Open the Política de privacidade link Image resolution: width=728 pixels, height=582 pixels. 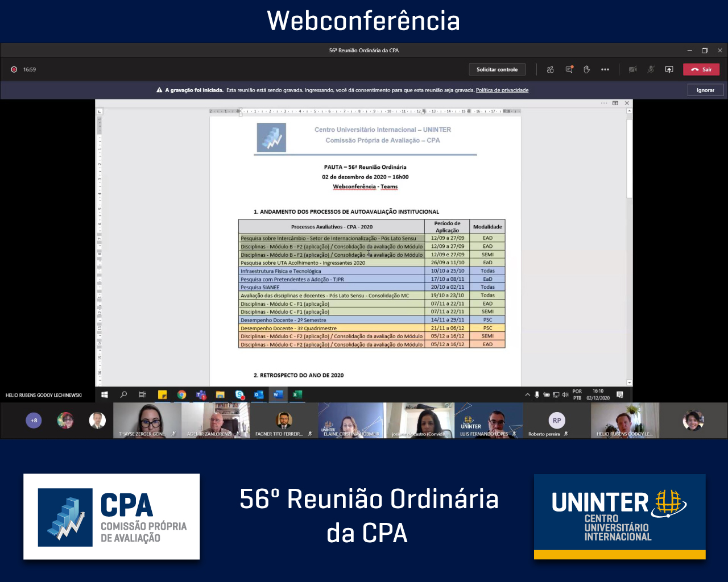pos(502,90)
